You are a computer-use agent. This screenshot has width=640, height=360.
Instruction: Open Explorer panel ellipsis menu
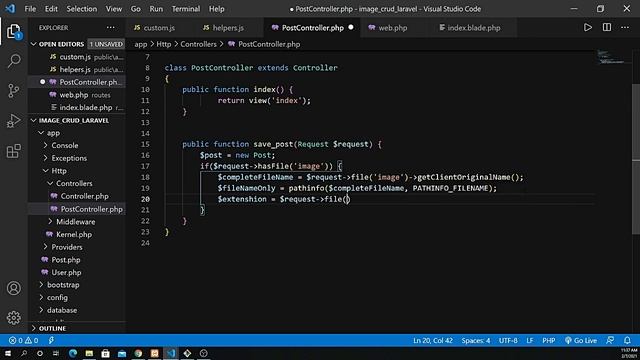[x=111, y=27]
